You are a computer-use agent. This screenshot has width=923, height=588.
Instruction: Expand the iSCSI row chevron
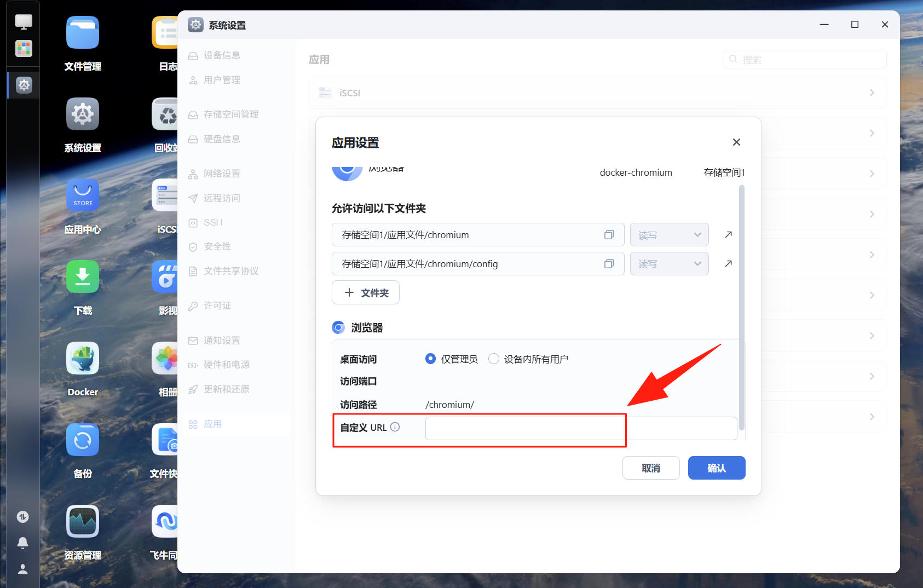(872, 93)
